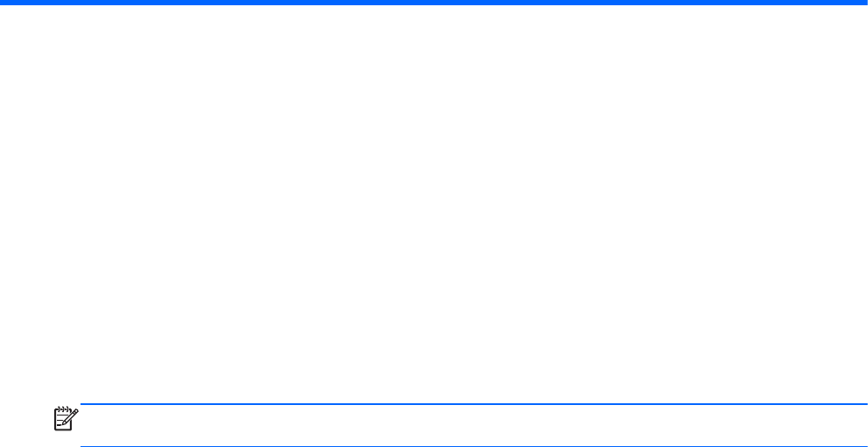Viewport: 868px width, 447px height.
Task: Click the thick blue header bar
Action: tap(434, 3)
